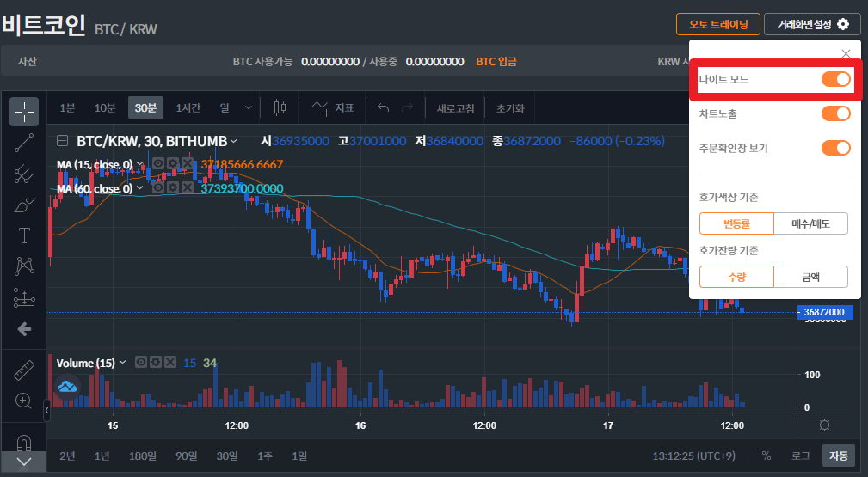Open the 거래화면 설정 settings button

click(812, 24)
